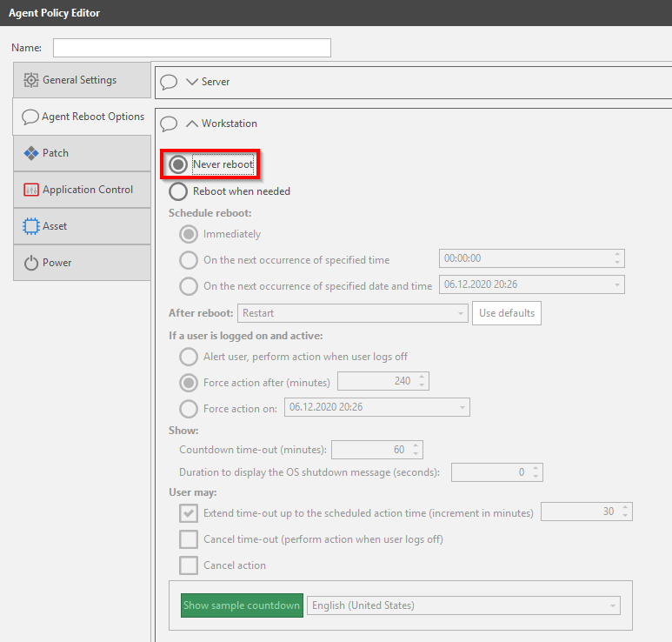Switch to the Power tab

click(82, 263)
